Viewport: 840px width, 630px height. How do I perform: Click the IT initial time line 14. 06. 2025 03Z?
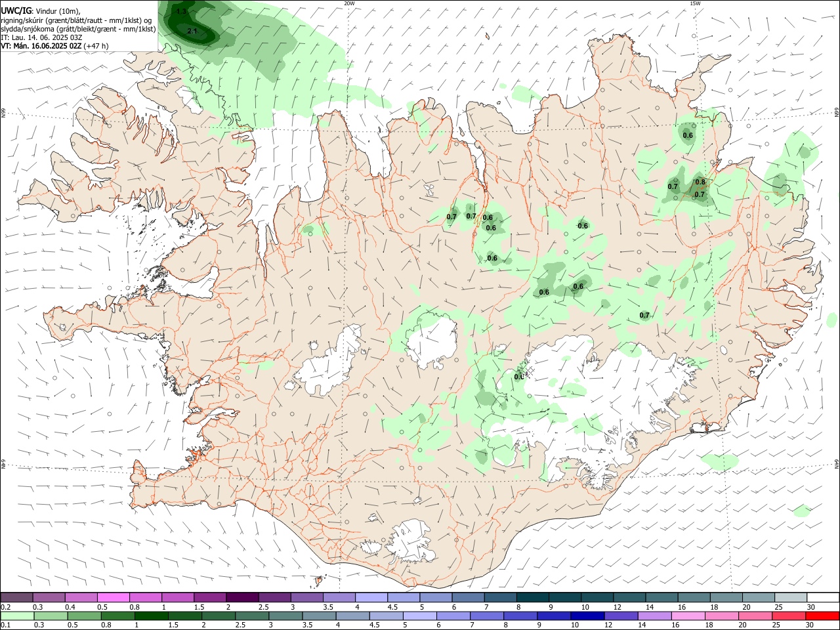pos(41,37)
